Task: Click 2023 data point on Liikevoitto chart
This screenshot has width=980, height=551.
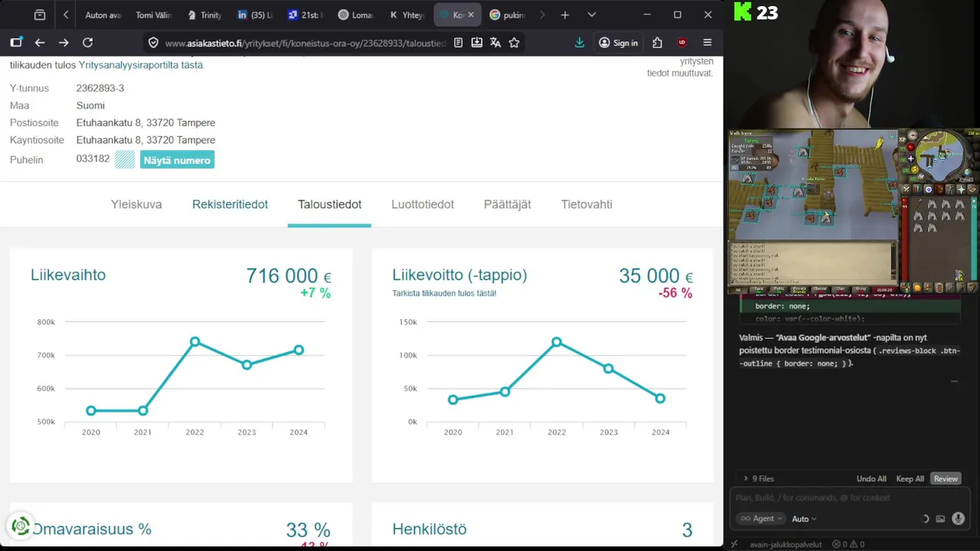Action: click(609, 369)
